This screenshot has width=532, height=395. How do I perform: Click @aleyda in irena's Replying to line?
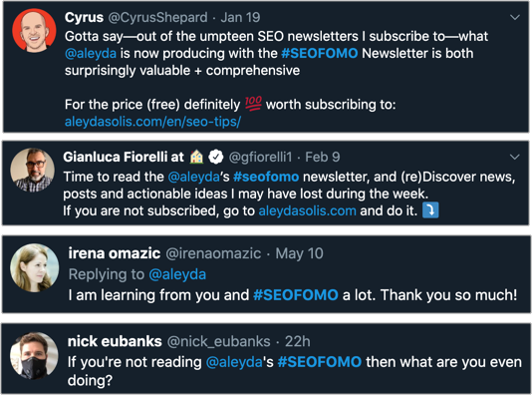pyautogui.click(x=177, y=274)
